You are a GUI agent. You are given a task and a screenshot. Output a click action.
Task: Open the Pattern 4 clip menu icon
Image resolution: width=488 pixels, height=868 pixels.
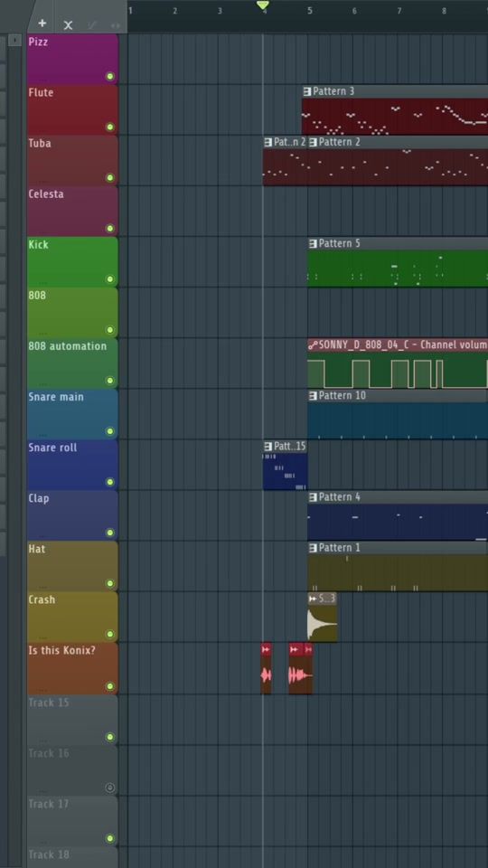pos(314,497)
